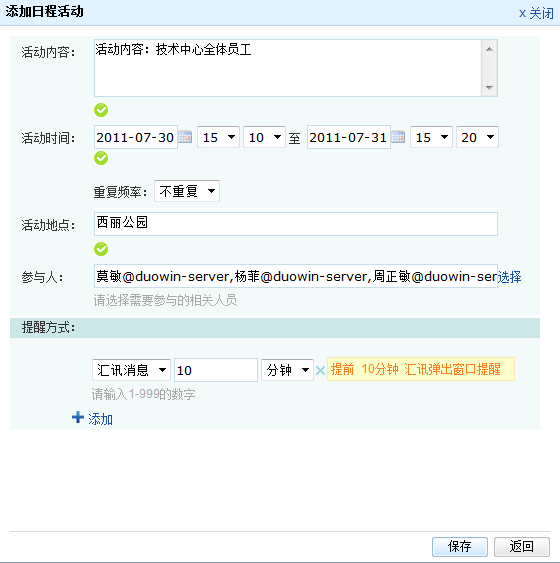
Task: Click green checkmark under activity time
Action: (101, 158)
